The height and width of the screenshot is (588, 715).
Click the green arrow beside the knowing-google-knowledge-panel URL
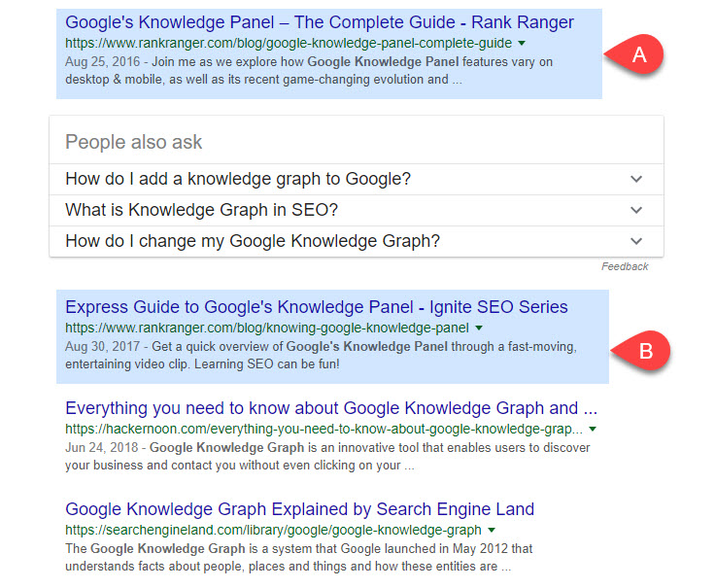tap(479, 329)
